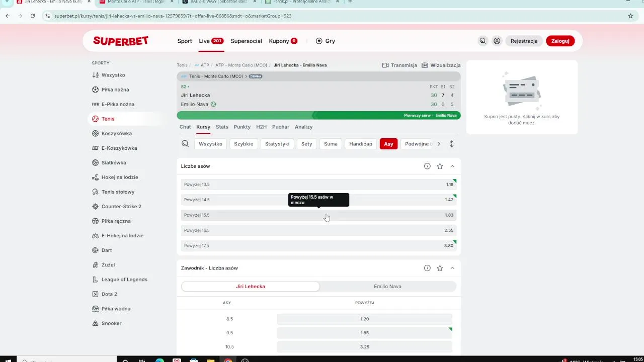Viewport: 644px width, 362px height.
Task: Show info for Zawodnik - Liczba asów
Action: click(x=427, y=268)
